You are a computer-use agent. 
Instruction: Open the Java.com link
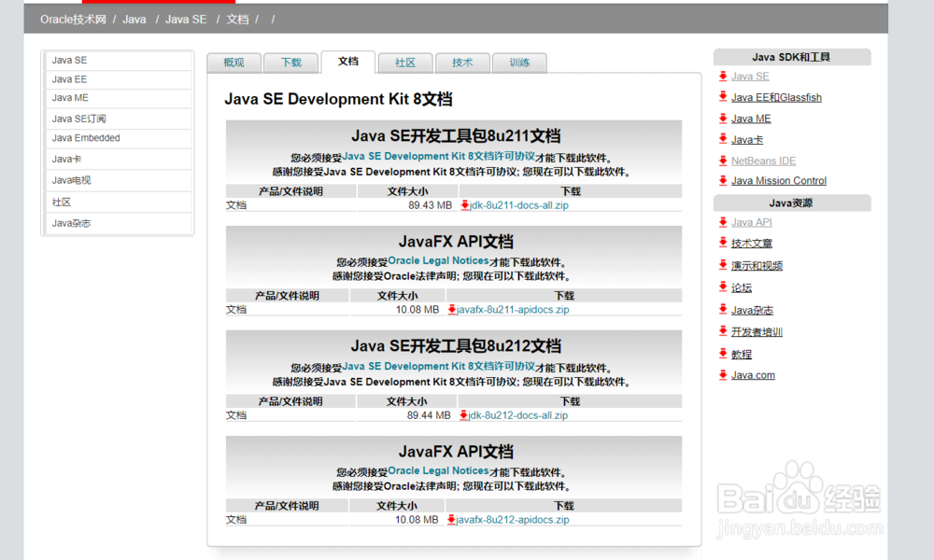pyautogui.click(x=753, y=375)
